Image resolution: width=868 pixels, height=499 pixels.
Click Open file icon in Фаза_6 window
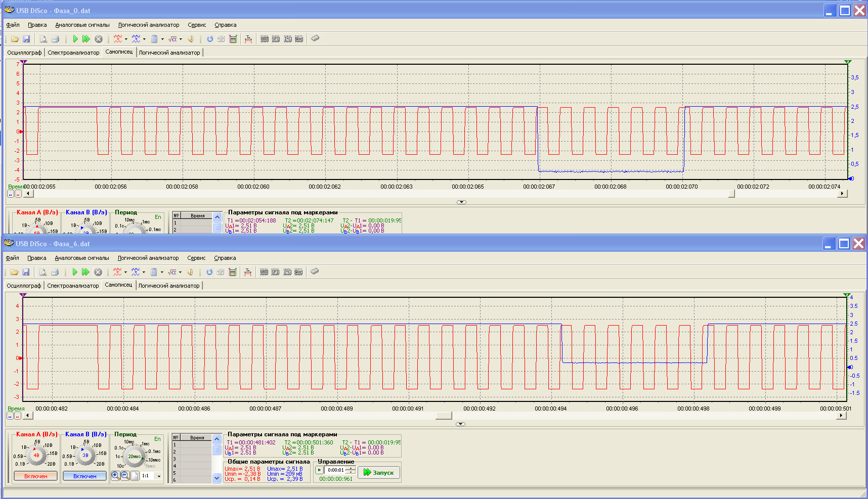click(x=15, y=272)
